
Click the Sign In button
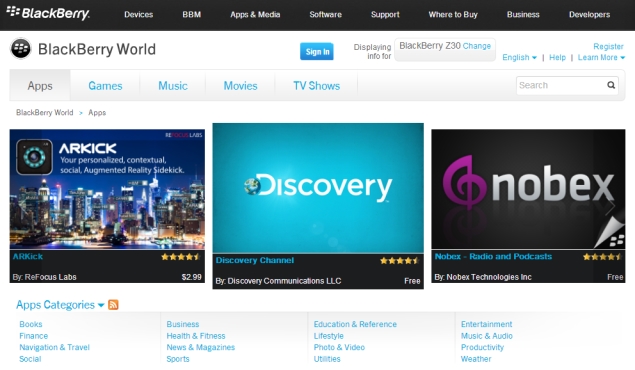click(x=317, y=51)
